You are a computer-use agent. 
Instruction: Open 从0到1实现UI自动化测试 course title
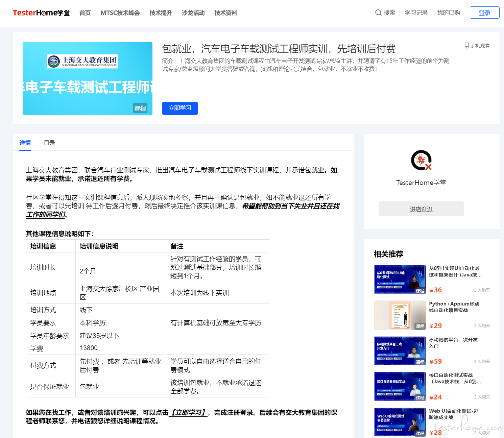click(x=455, y=271)
